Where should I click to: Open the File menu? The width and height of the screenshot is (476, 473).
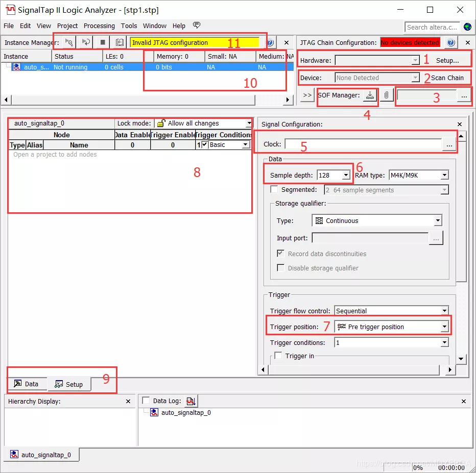pyautogui.click(x=9, y=26)
